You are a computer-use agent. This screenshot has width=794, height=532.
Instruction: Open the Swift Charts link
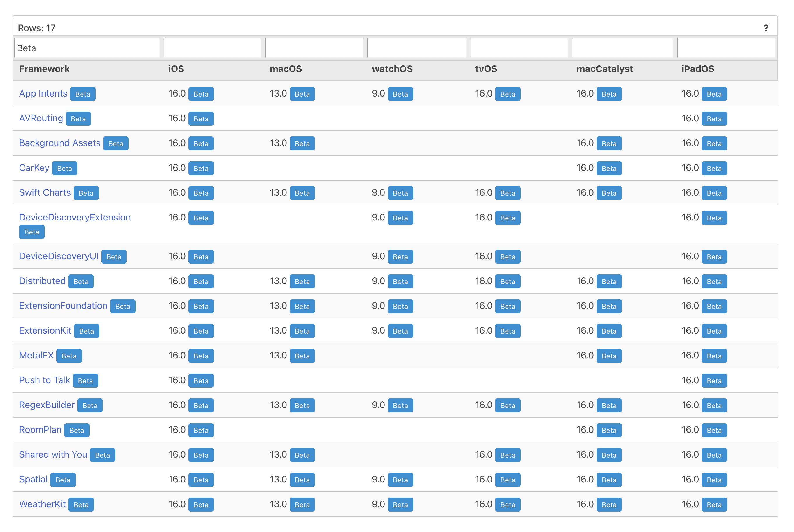pos(44,193)
